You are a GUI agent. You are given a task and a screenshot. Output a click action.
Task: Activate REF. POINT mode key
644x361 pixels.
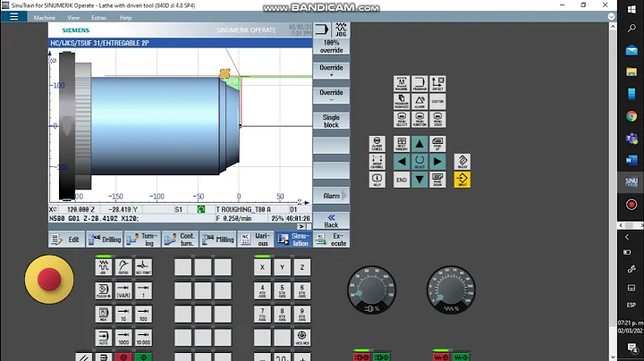143,267
